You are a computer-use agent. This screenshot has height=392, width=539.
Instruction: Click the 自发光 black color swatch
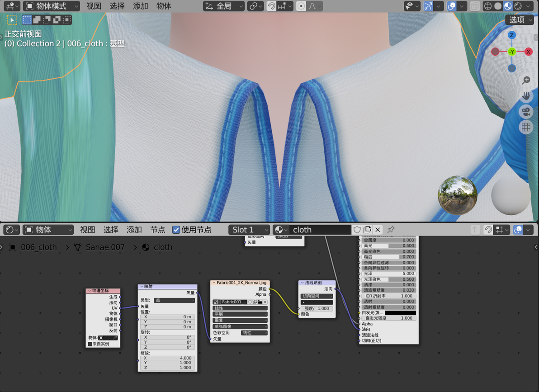coord(401,313)
